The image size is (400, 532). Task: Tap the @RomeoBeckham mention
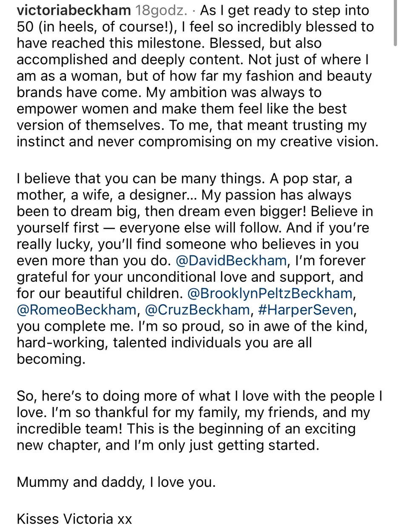pos(76,310)
